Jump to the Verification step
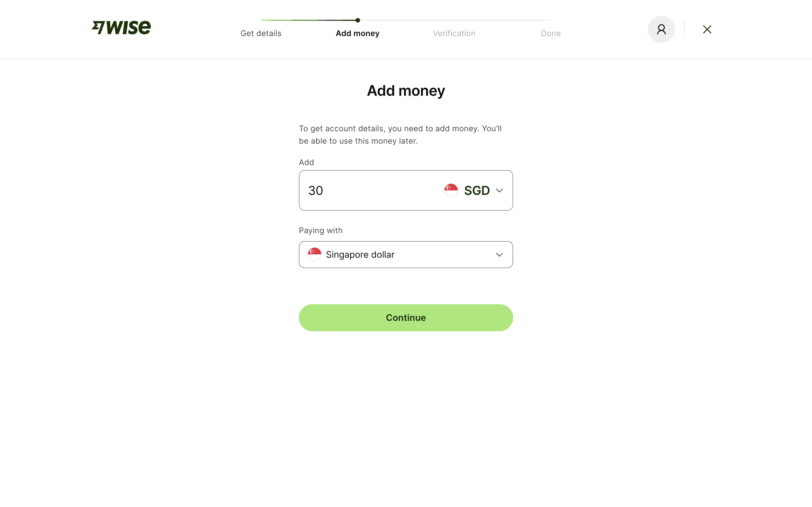 point(454,34)
